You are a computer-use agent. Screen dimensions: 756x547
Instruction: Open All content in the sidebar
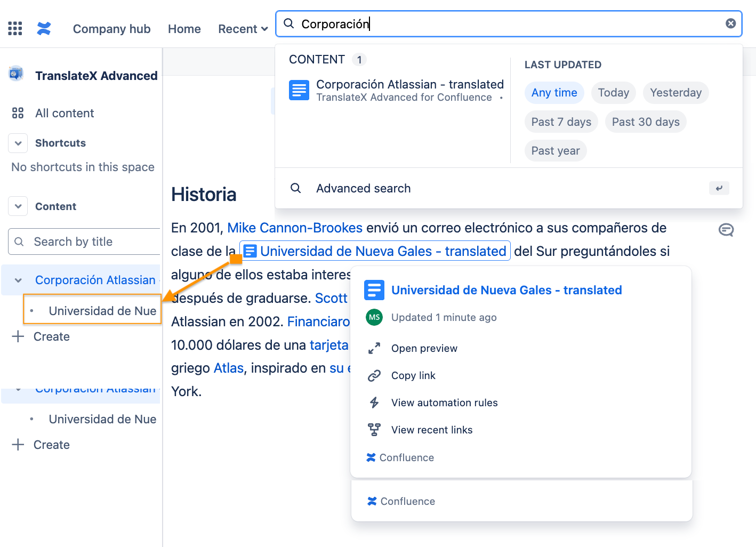tap(65, 113)
